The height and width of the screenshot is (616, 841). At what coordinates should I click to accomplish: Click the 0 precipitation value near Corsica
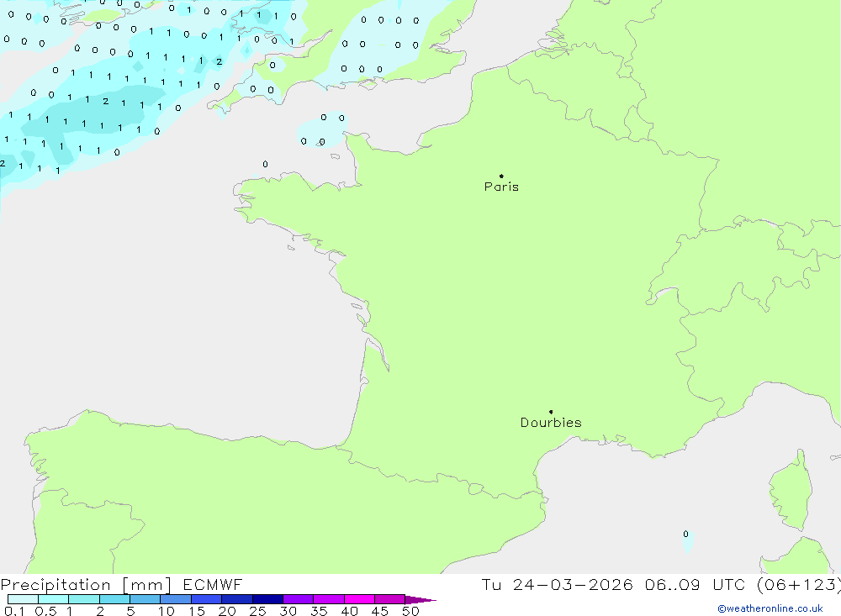click(x=685, y=534)
